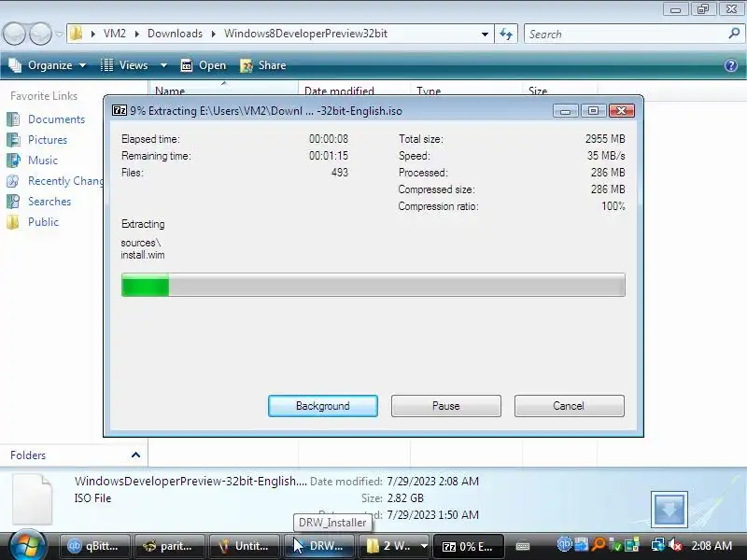Screen dimensions: 747x560
Task: Click the download icon in details pane
Action: click(x=669, y=510)
